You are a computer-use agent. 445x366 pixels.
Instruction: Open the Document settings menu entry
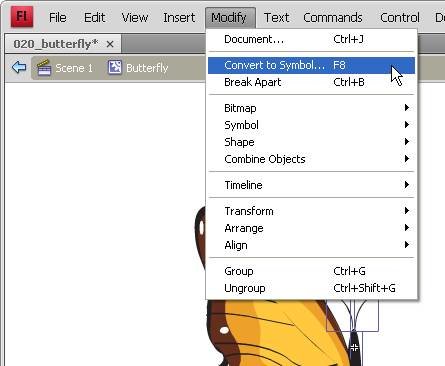[x=311, y=39]
